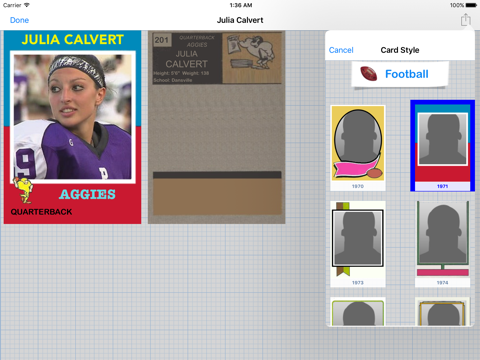Click the football icon
The image size is (480, 360).
point(369,74)
